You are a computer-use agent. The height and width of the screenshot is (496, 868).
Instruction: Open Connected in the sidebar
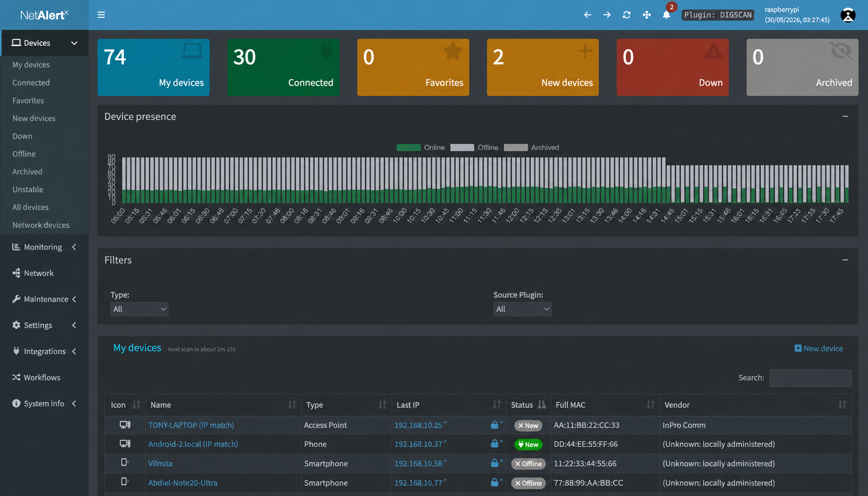pos(31,83)
